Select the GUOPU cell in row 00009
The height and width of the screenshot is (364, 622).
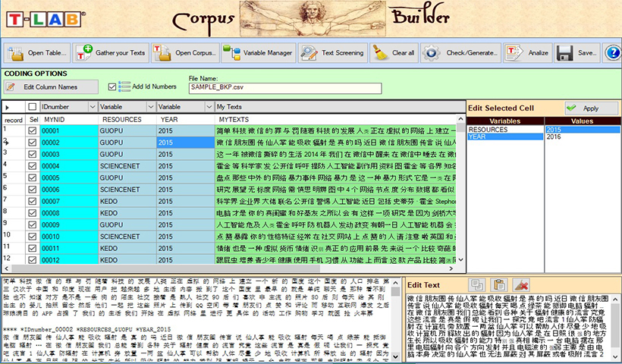[x=127, y=224]
